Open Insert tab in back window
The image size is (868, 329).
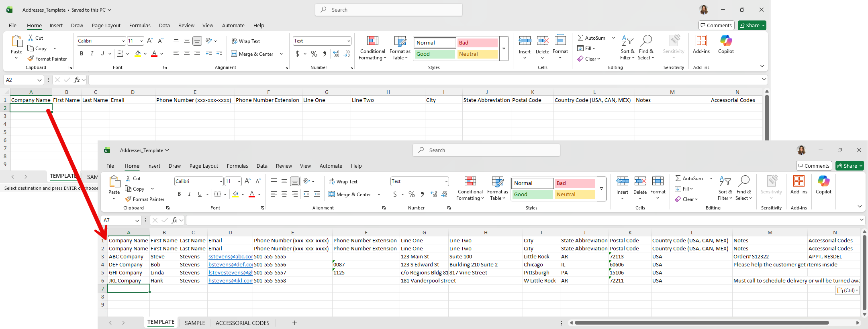click(x=56, y=25)
